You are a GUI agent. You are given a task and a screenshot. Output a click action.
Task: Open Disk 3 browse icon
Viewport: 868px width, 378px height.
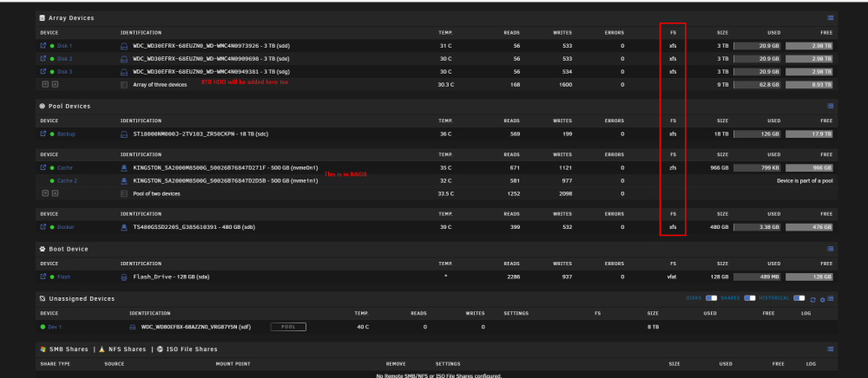pyautogui.click(x=43, y=71)
